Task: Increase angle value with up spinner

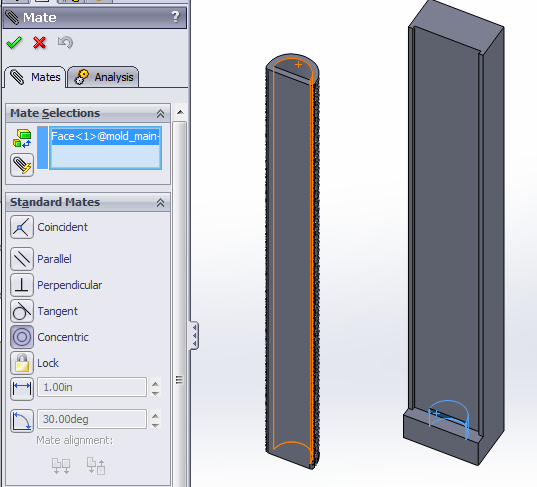Action: [x=155, y=415]
